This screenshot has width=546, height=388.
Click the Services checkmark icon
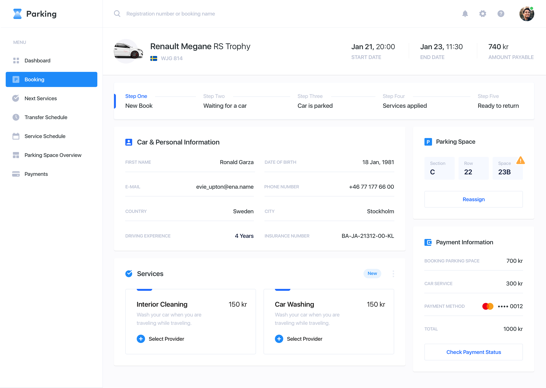tap(128, 273)
